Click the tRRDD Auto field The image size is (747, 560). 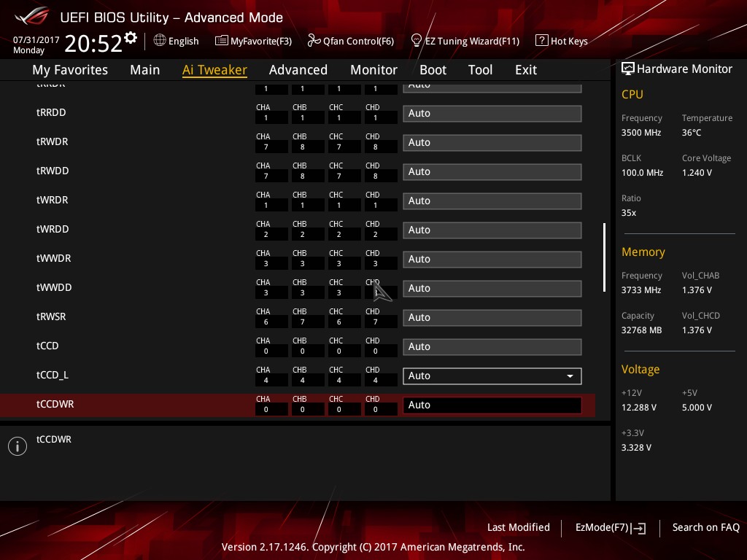492,113
